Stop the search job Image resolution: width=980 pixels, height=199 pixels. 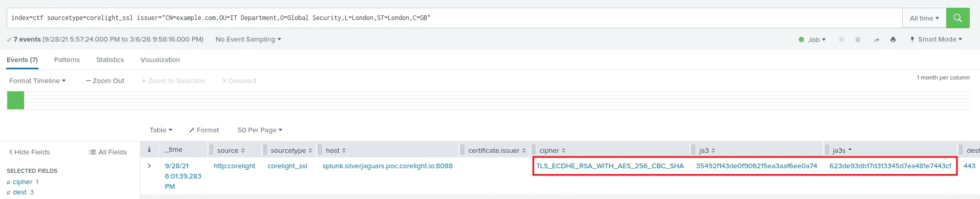click(x=858, y=39)
